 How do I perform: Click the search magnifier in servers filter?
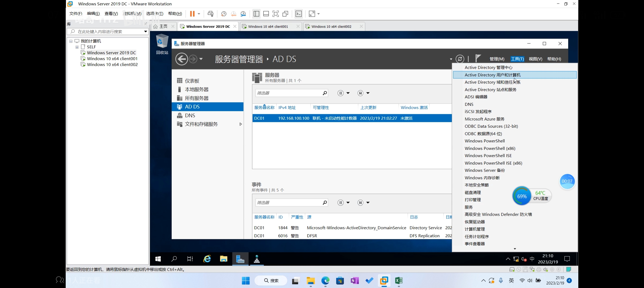click(x=324, y=93)
